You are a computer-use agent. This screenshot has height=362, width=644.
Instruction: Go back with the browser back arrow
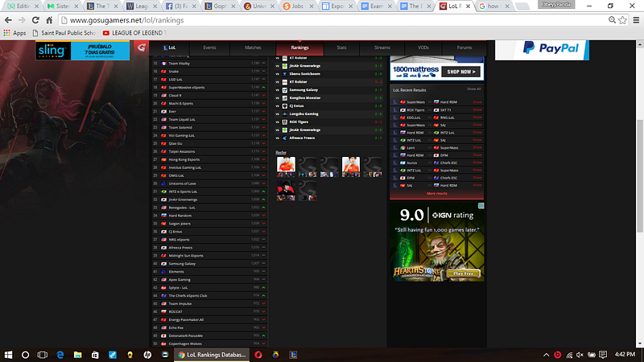point(8,20)
